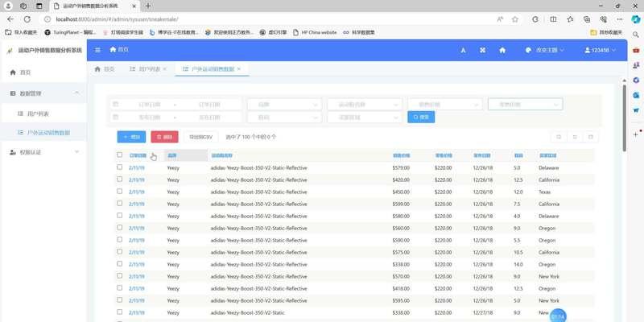Open the 改变主题 theme dropdown
The height and width of the screenshot is (322, 644).
[545, 50]
